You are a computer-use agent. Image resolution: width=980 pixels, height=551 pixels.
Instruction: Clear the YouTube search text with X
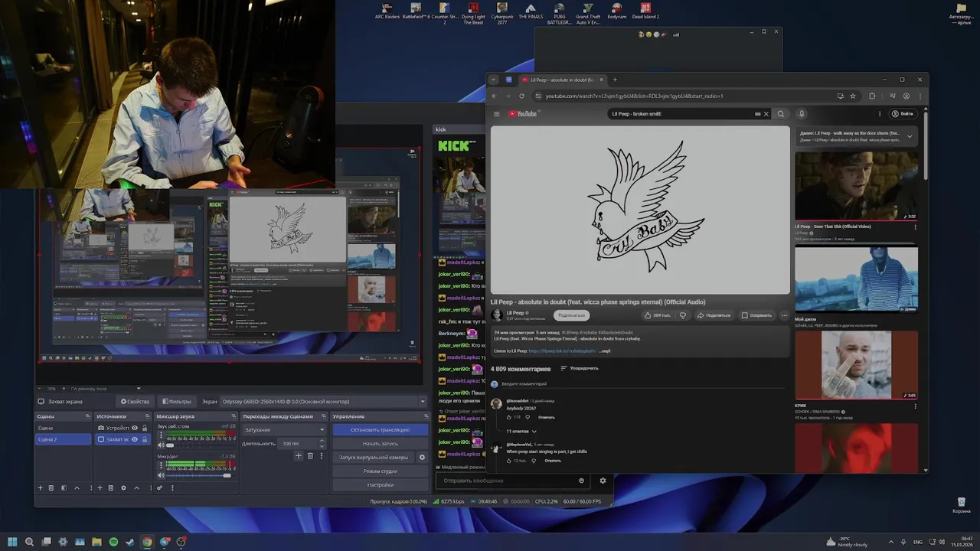tap(766, 114)
